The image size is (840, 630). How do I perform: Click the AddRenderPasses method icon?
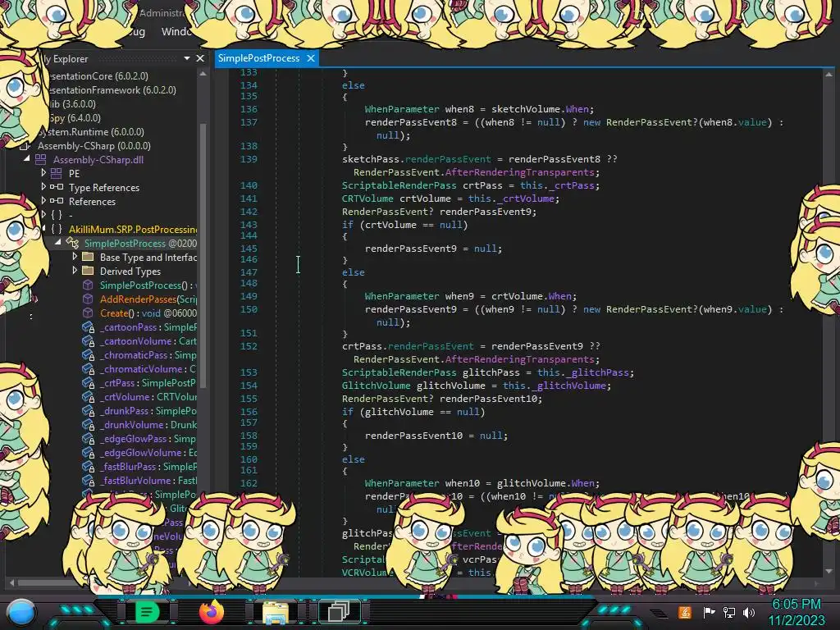(88, 299)
